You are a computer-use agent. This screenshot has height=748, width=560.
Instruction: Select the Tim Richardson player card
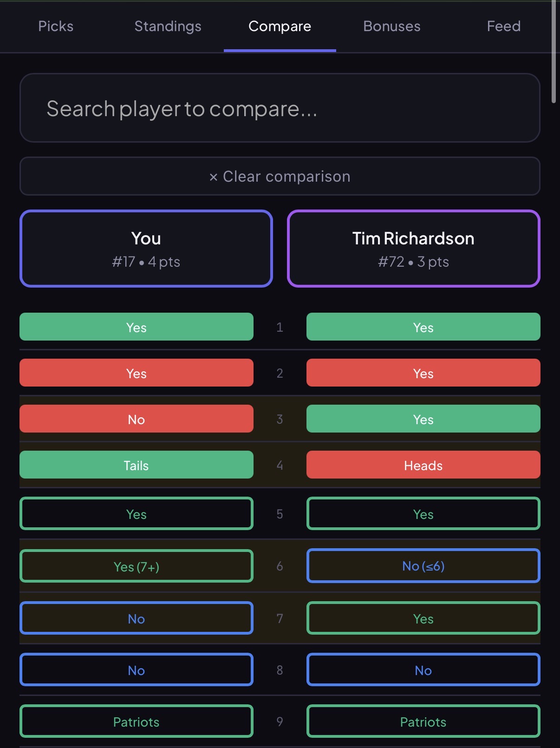click(414, 249)
